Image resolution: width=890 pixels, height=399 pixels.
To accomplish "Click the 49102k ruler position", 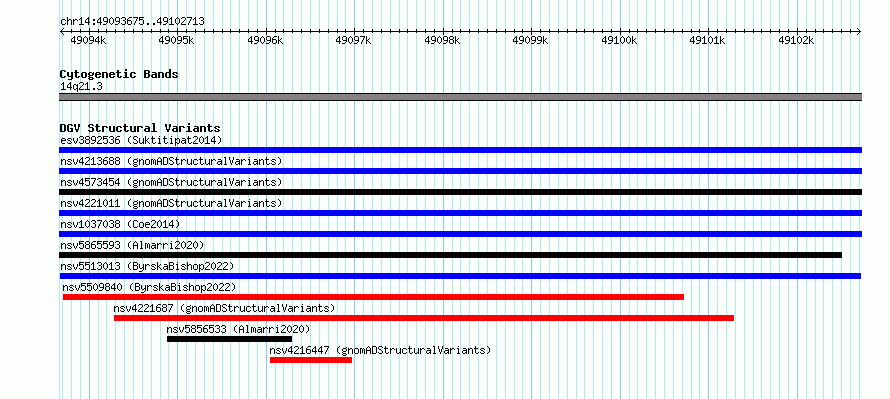I will pyautogui.click(x=796, y=41).
